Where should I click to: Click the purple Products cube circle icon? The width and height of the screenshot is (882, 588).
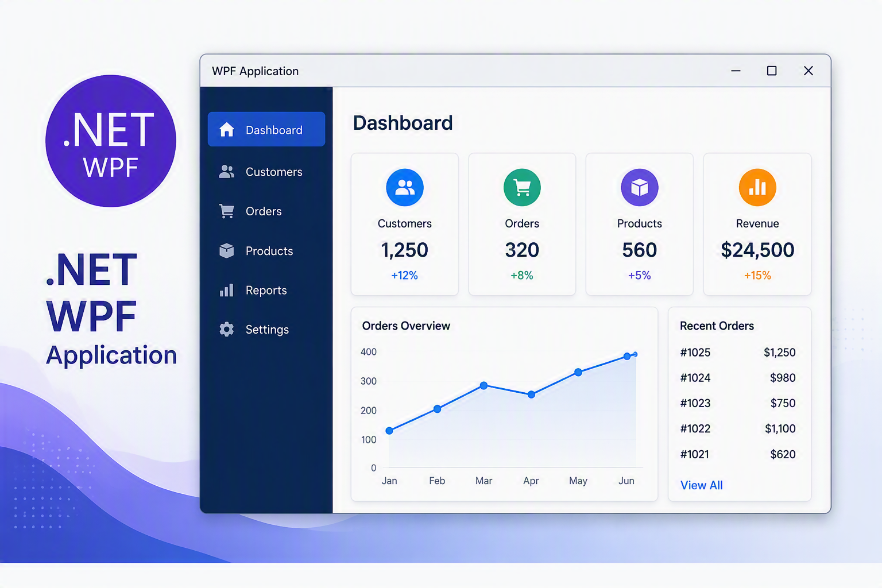pos(640,187)
